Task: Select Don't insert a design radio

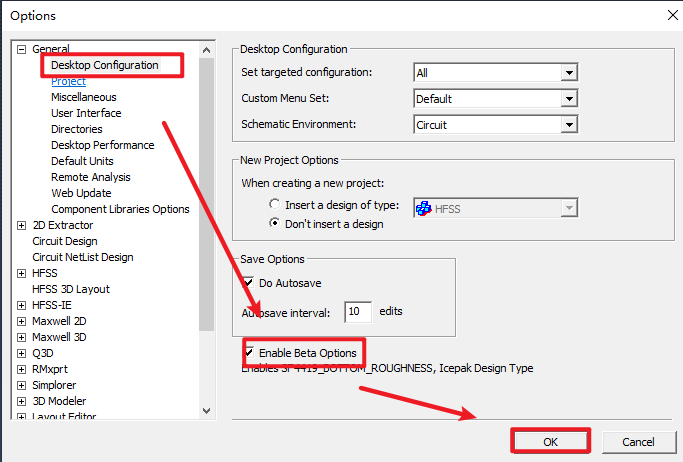Action: [274, 223]
